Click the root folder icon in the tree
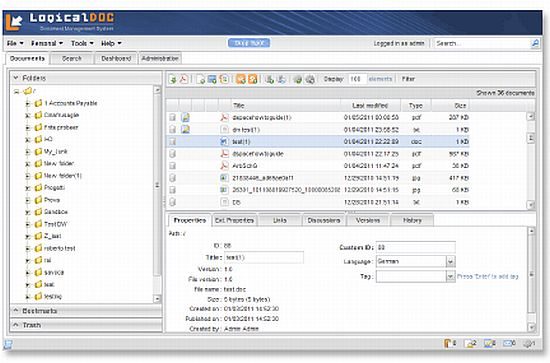The width and height of the screenshot is (550, 363). point(28,91)
